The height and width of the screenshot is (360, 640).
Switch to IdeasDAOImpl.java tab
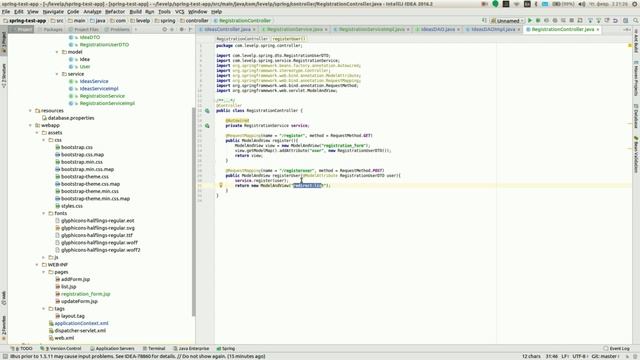pos(493,29)
